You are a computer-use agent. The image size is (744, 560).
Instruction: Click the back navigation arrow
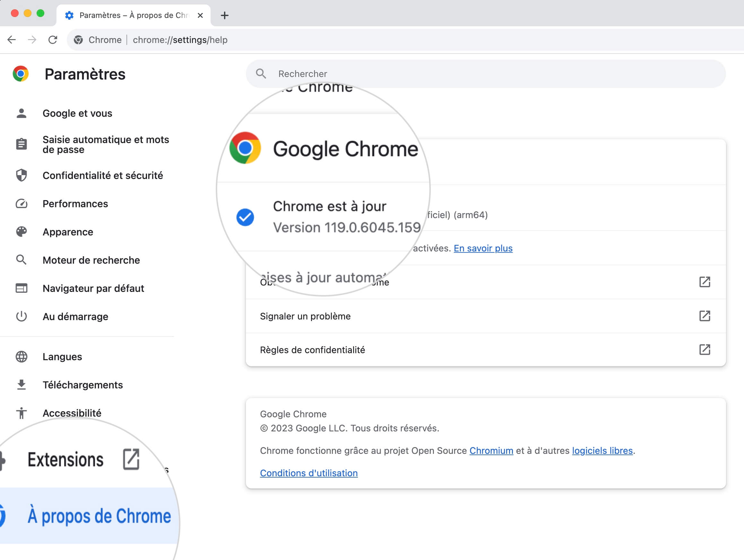click(12, 40)
